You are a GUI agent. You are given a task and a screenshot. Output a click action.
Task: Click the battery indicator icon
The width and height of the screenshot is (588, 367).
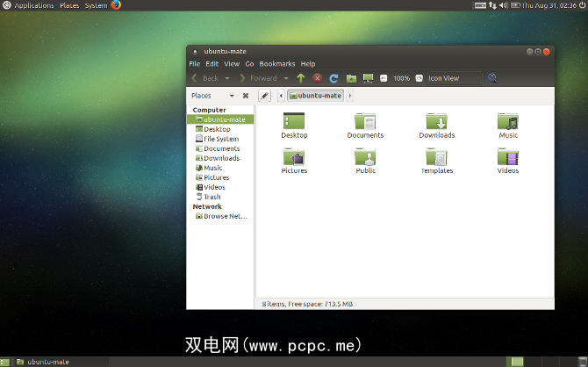516,5
